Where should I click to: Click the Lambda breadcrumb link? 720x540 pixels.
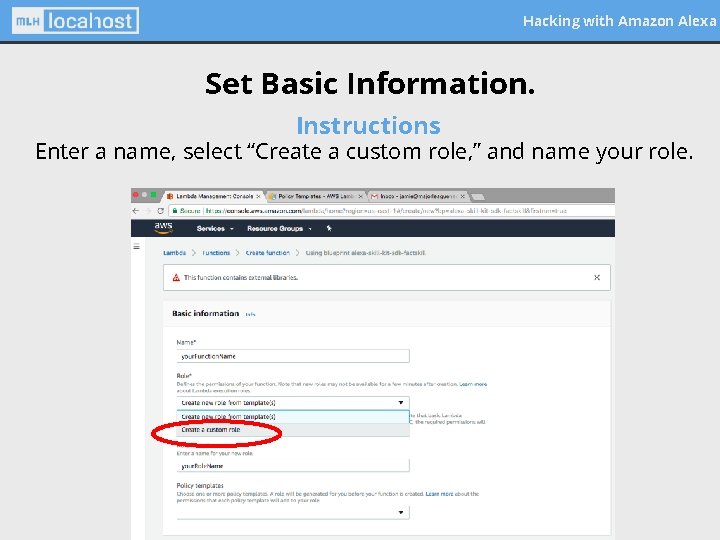coord(174,253)
